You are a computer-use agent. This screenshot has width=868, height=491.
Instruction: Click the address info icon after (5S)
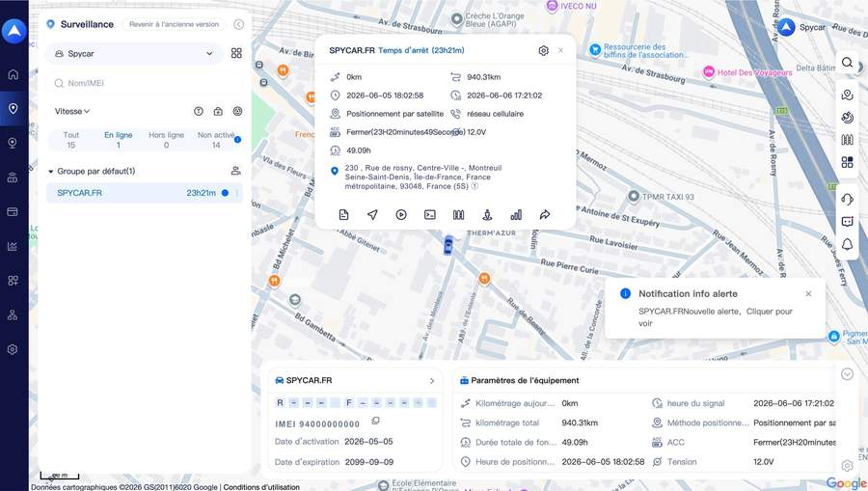coord(475,186)
